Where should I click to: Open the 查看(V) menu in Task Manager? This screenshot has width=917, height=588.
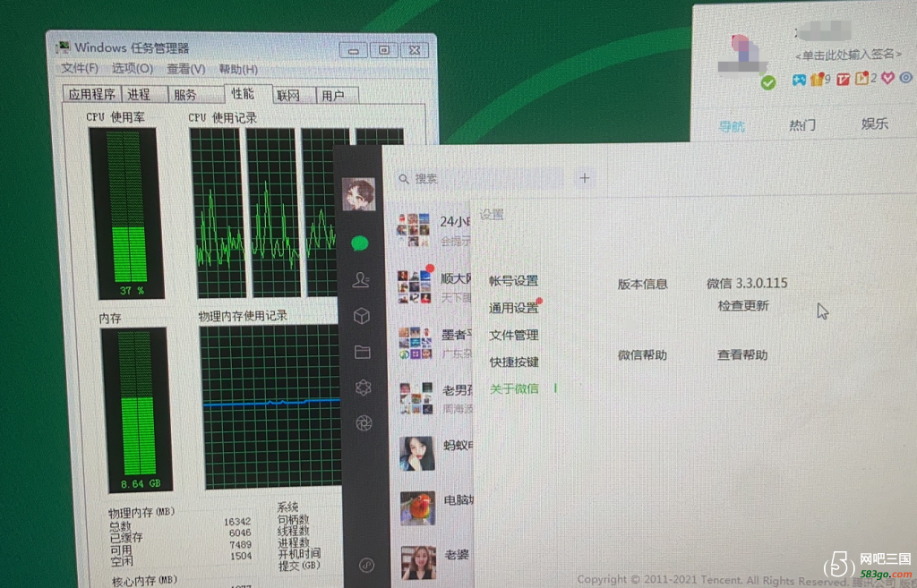point(186,69)
